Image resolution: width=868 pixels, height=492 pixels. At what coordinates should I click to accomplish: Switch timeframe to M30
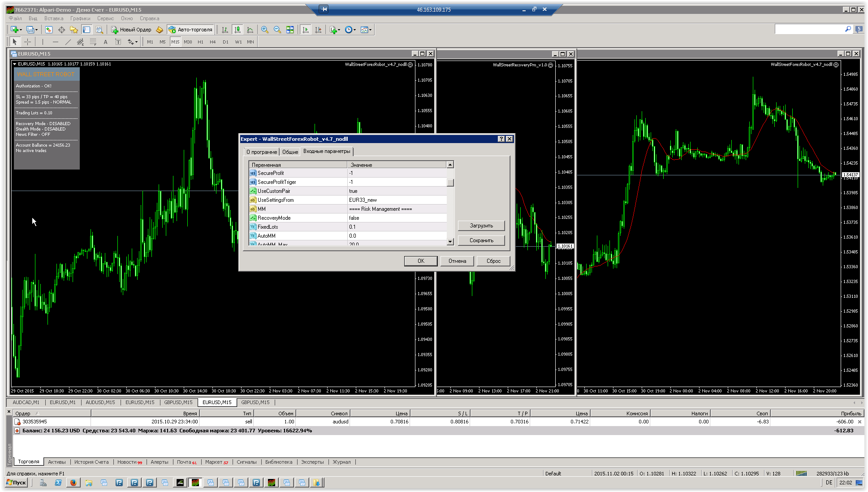click(x=188, y=42)
